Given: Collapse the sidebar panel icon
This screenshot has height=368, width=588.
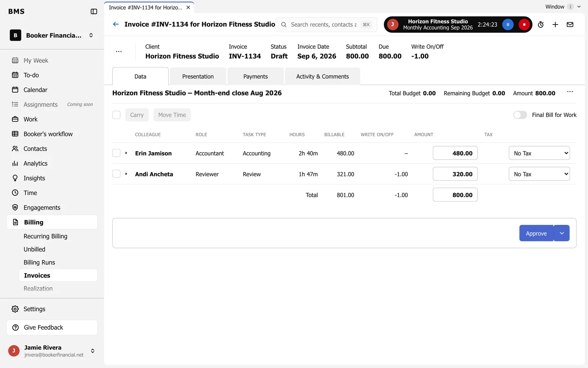Looking at the screenshot, I should (x=94, y=11).
